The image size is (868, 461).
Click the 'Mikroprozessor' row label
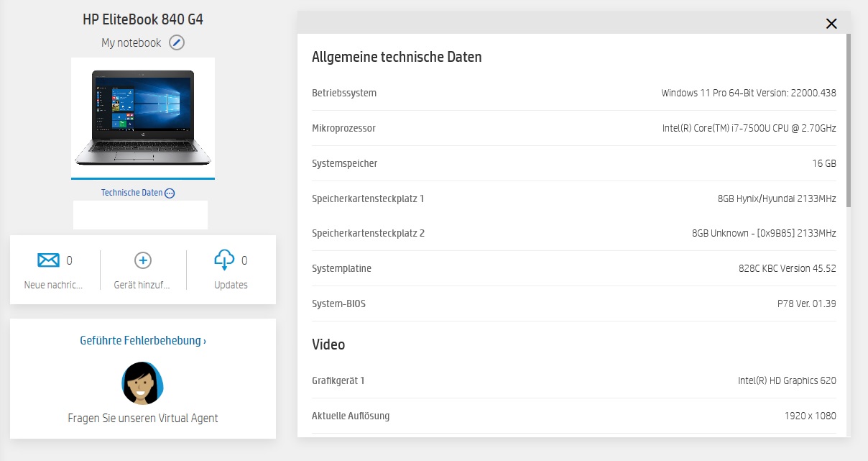[343, 128]
